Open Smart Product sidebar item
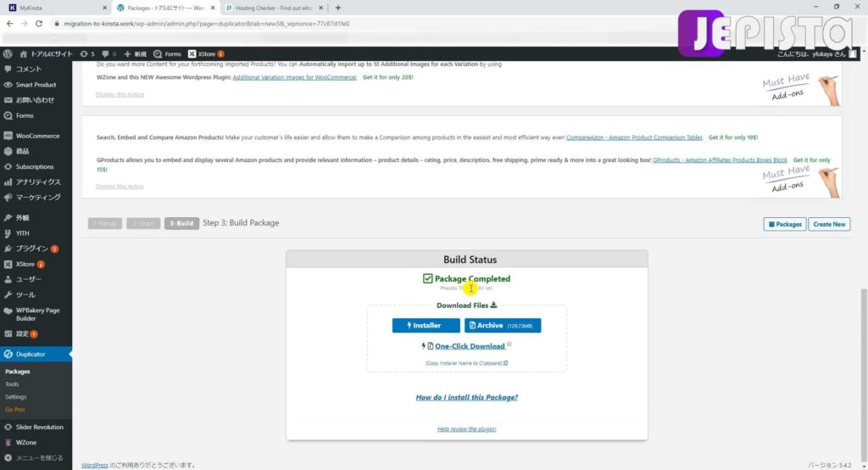The width and height of the screenshot is (868, 470). tap(36, 85)
